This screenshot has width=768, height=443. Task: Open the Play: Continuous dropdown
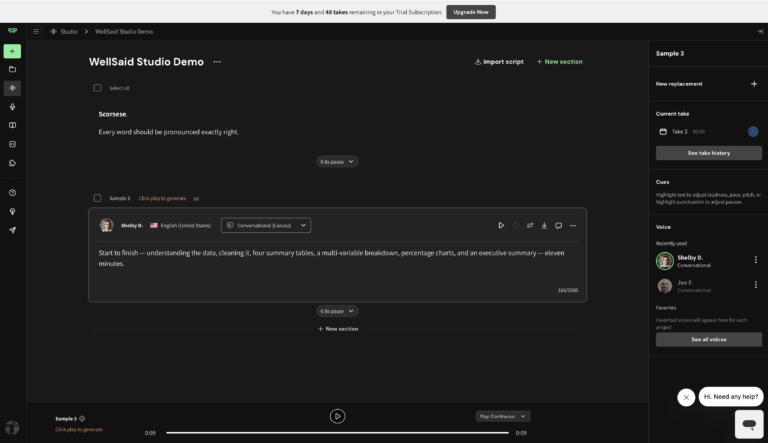(503, 417)
